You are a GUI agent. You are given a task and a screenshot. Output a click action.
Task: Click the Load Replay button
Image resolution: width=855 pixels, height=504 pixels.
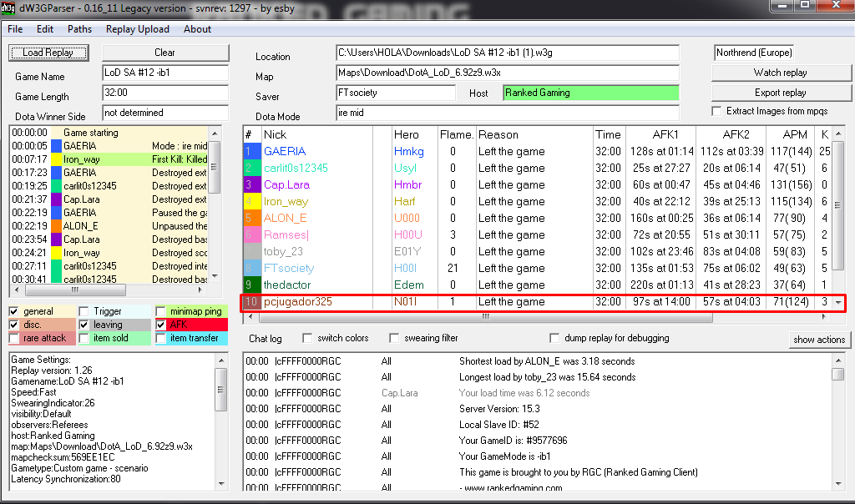[48, 53]
